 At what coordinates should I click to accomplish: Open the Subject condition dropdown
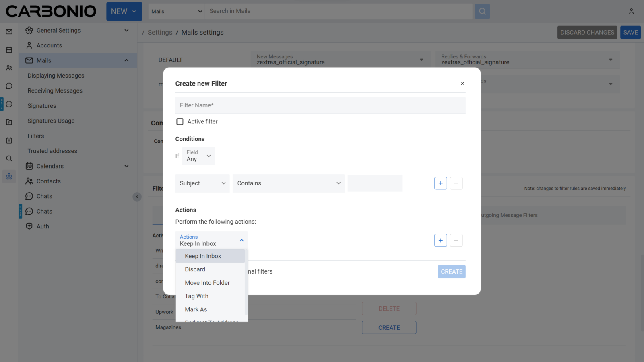click(202, 183)
